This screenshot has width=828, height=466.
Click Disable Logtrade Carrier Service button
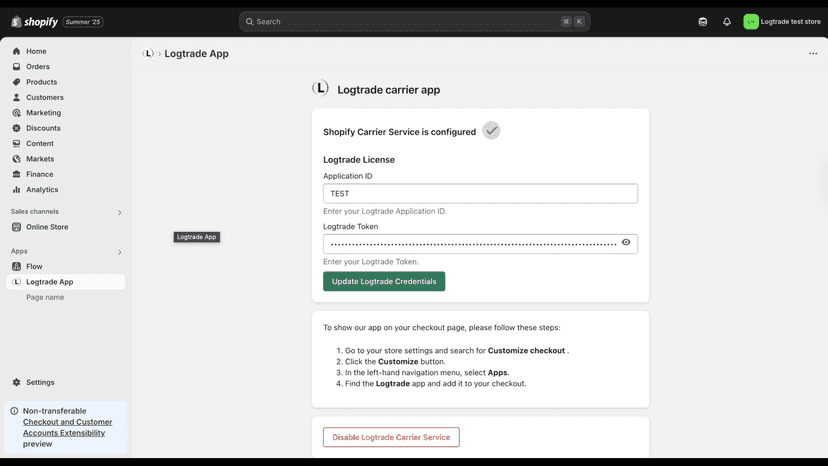[391, 437]
